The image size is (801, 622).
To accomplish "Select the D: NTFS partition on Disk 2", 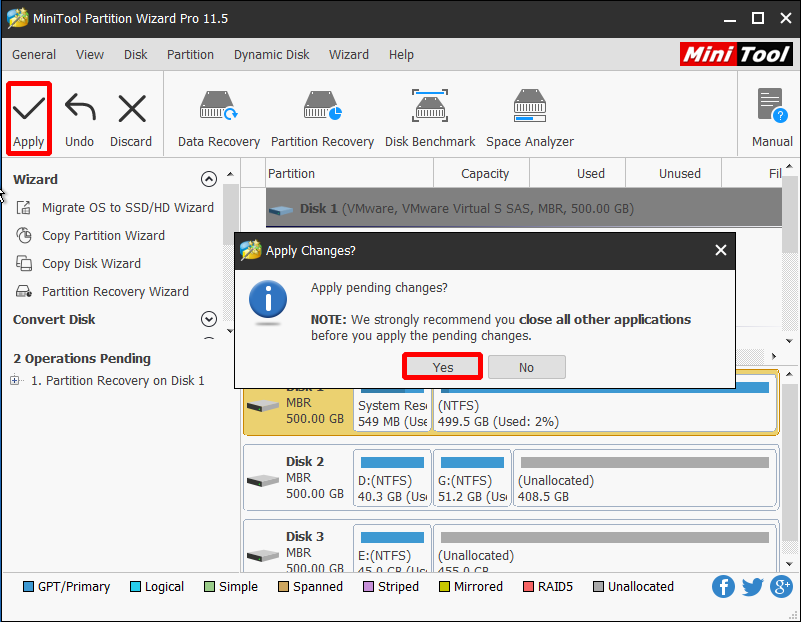I will 392,478.
